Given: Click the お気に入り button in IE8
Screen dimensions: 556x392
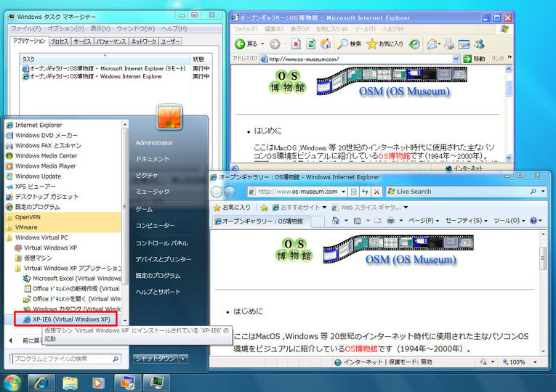Looking at the screenshot, I should click(x=233, y=208).
